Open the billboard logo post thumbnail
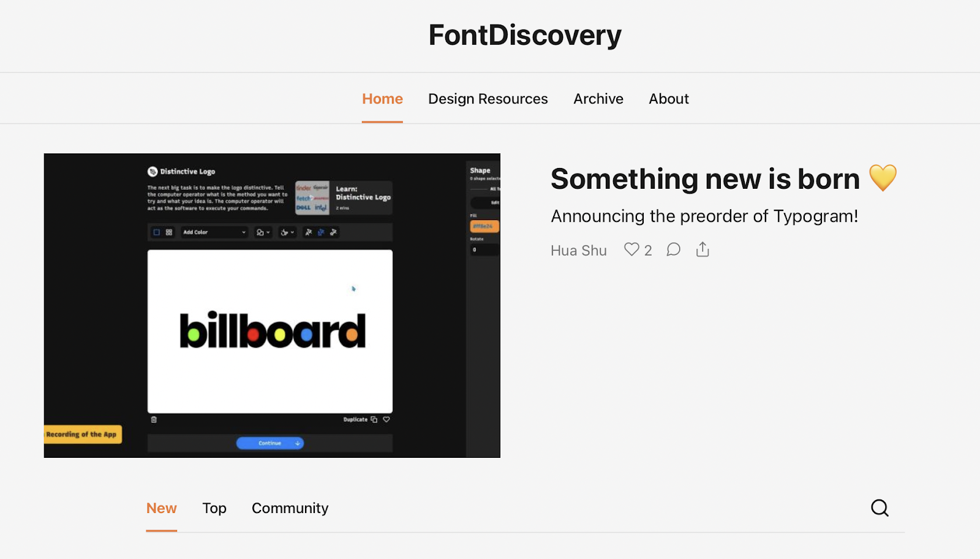 (x=272, y=305)
